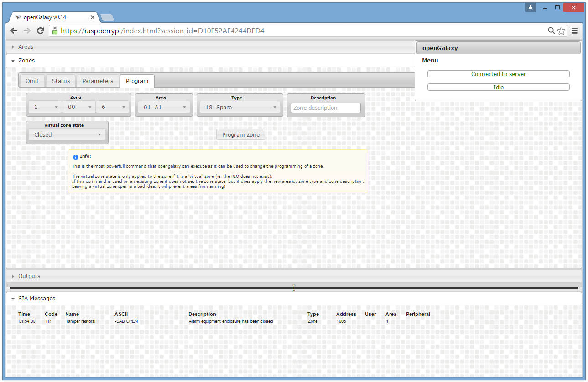
Task: Collapse the SIA Messages section
Action: (x=36, y=298)
